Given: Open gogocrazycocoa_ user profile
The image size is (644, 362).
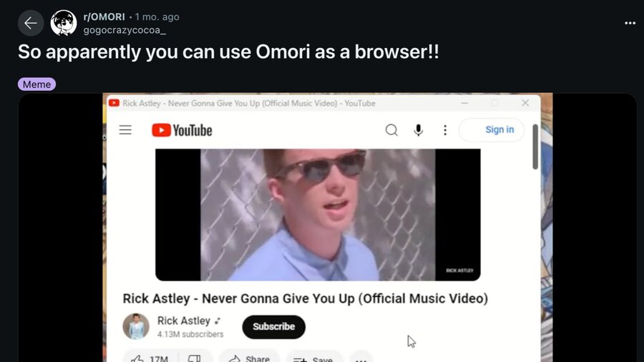Looking at the screenshot, I should pos(125,30).
